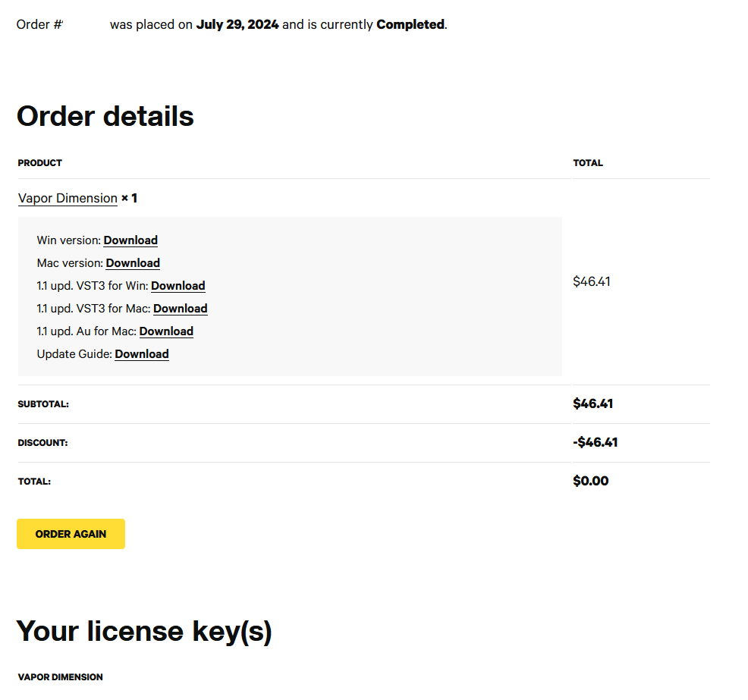
Task: Click the July 29, 2024 order date
Action: [237, 24]
